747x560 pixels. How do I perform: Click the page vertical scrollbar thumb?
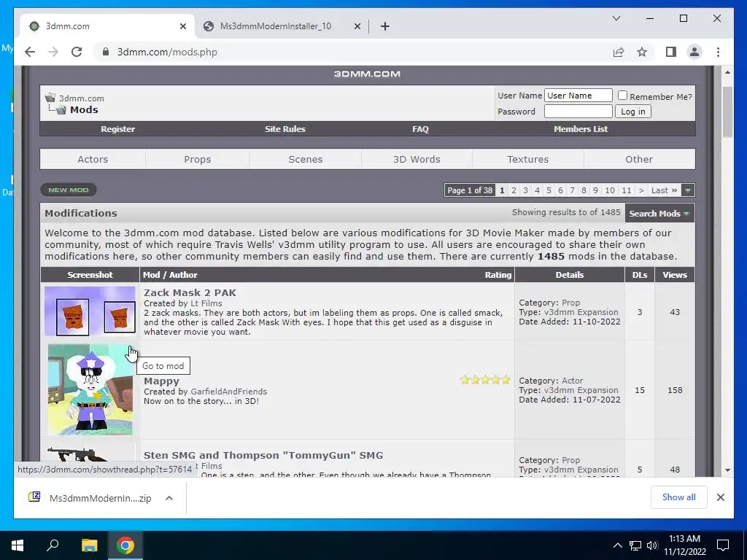pyautogui.click(x=727, y=112)
